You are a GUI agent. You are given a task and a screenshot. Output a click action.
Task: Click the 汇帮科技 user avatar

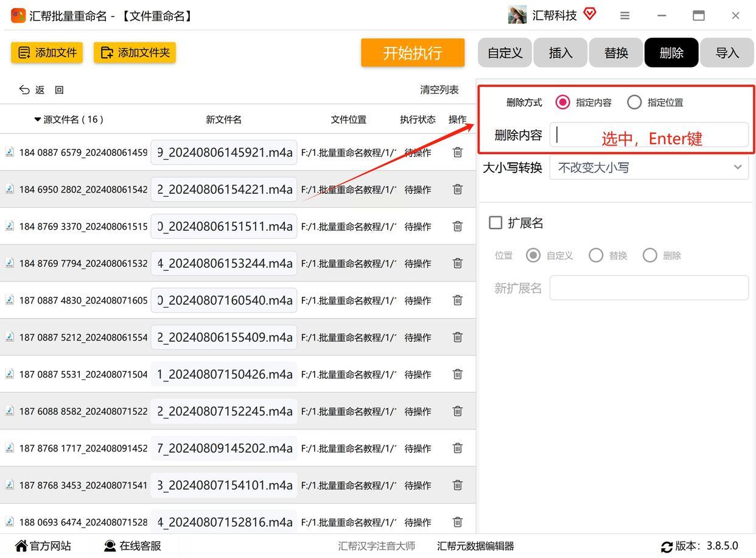pos(517,15)
